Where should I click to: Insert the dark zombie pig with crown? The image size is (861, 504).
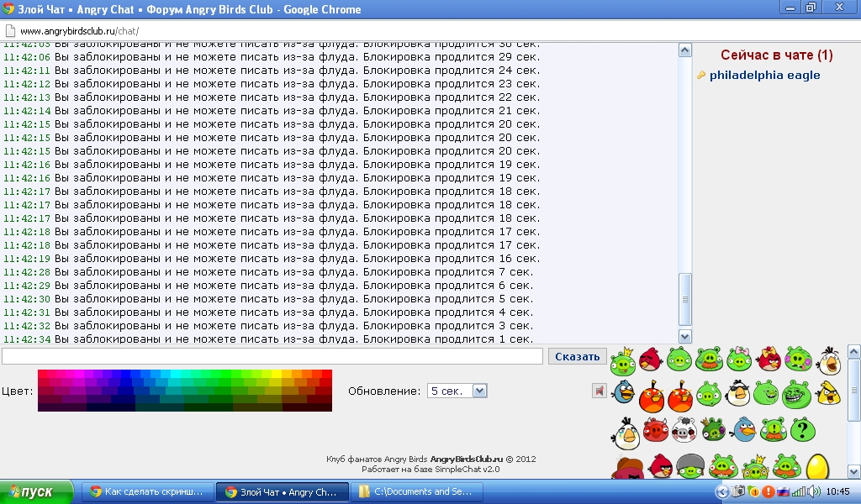[x=713, y=429]
